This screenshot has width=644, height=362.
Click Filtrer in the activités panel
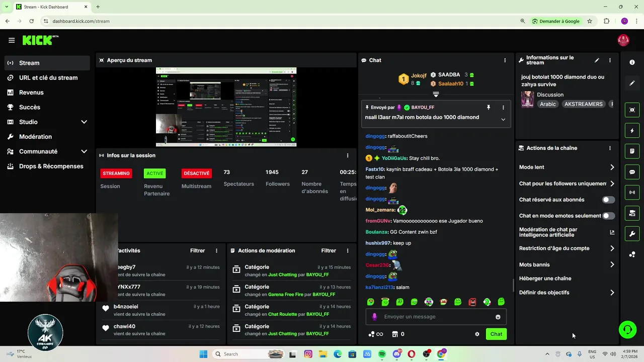tap(198, 250)
